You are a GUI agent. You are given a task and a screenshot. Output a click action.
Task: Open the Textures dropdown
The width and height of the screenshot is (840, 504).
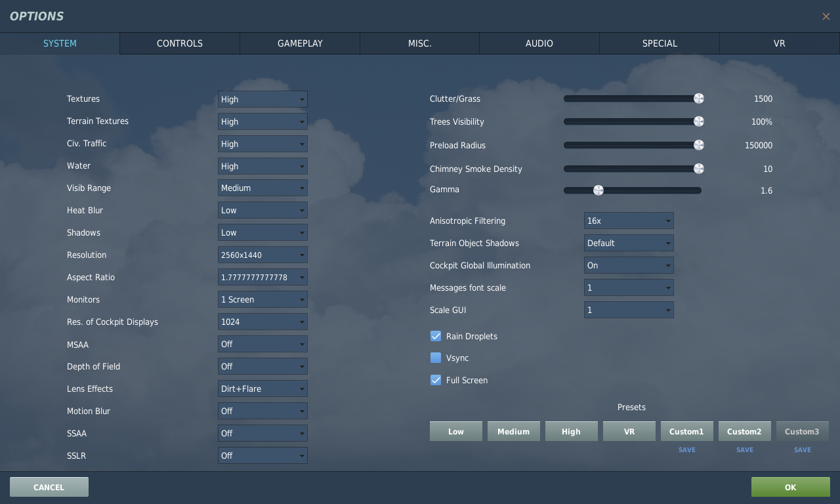click(262, 99)
